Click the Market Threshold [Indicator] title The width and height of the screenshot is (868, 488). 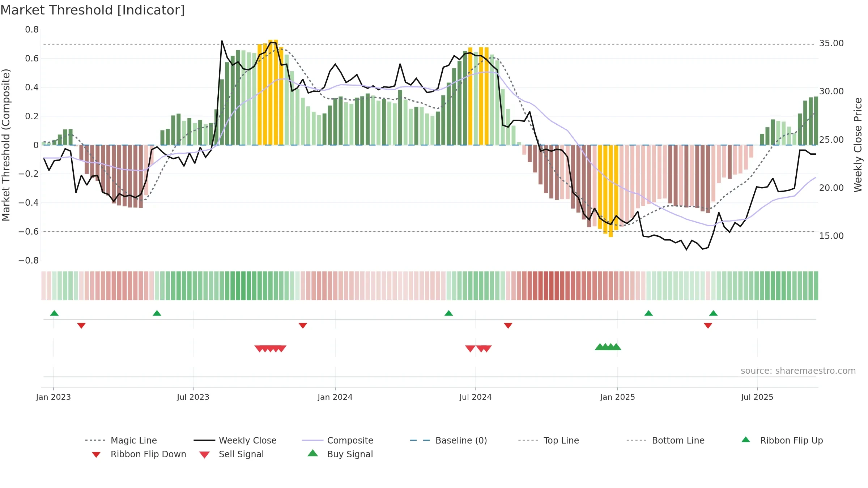[93, 10]
